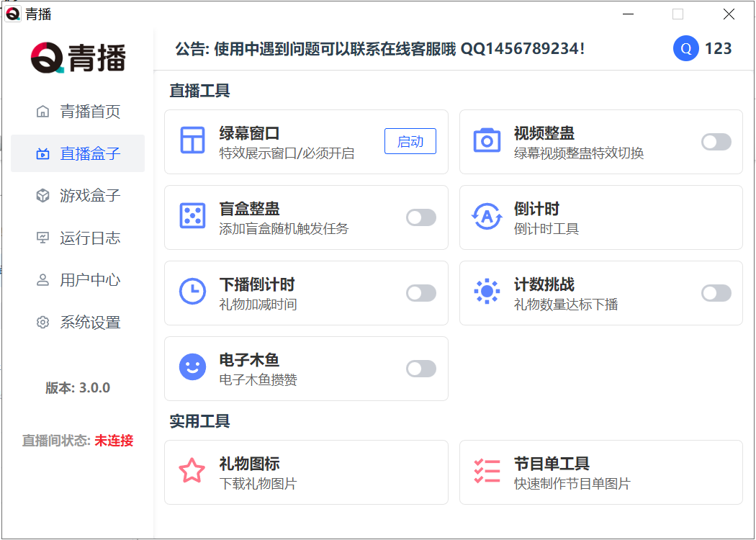Click the 公告 announcement text

380,48
